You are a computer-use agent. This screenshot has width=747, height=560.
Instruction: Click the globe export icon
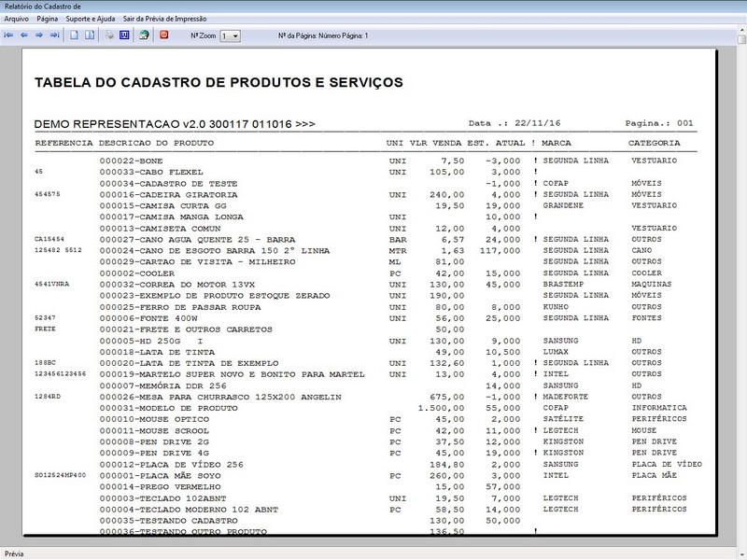click(144, 35)
